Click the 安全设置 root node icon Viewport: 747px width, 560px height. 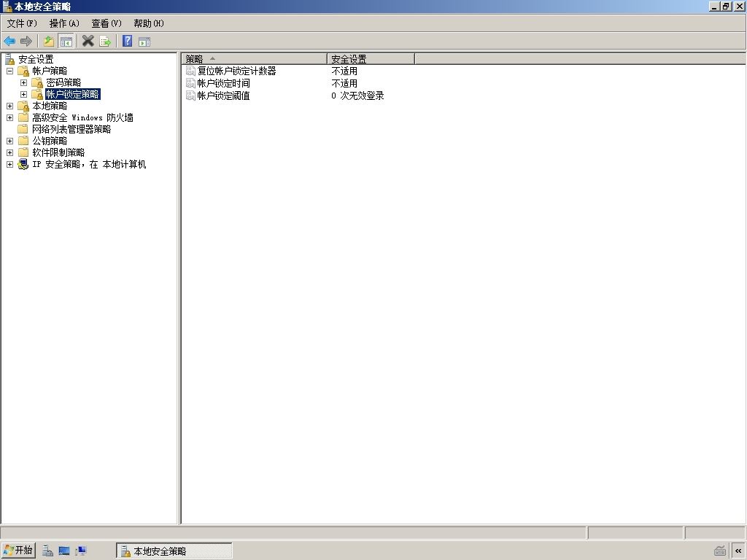point(9,60)
